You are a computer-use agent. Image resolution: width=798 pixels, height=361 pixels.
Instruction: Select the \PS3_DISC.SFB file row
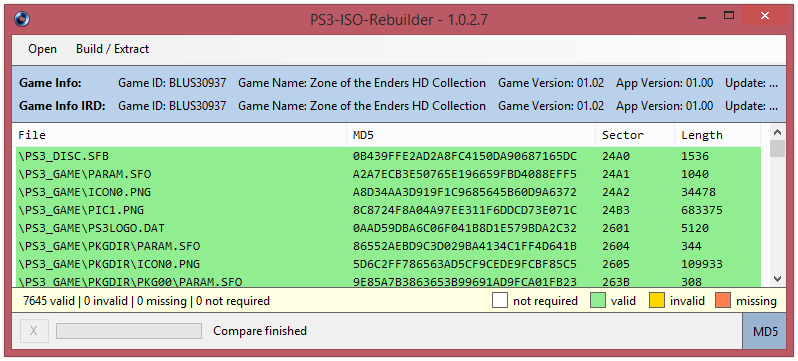coord(388,156)
